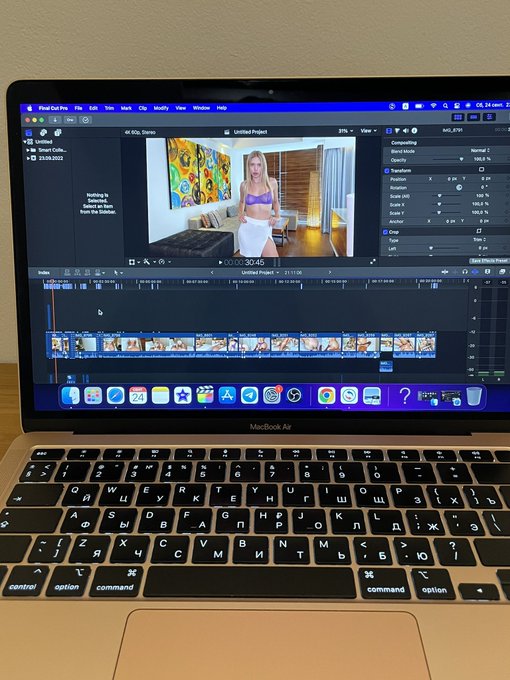The image size is (510, 680).
Task: Collapse the Untitled library
Action: [x=25, y=142]
